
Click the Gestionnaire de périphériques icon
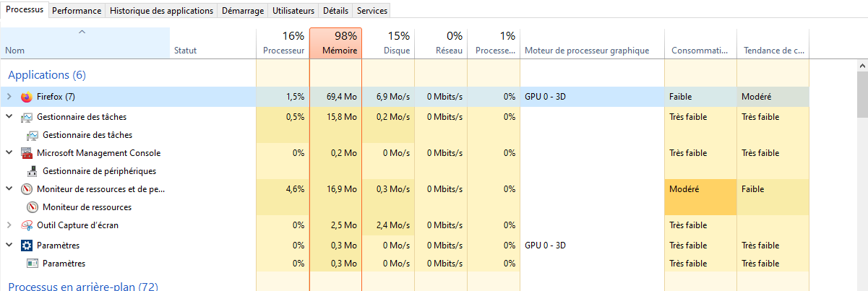click(x=33, y=171)
